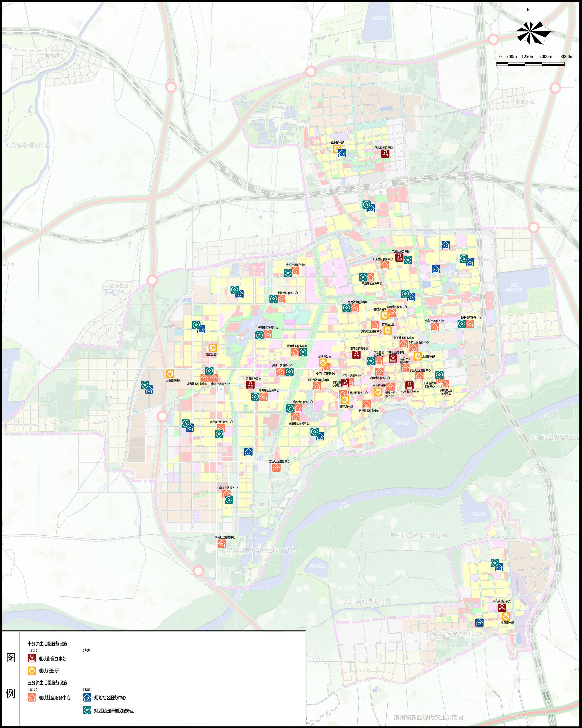Image resolution: width=582 pixels, height=728 pixels.
Task: Click the 滨州高新技术产业开发区 label
Action: pyautogui.click(x=455, y=634)
